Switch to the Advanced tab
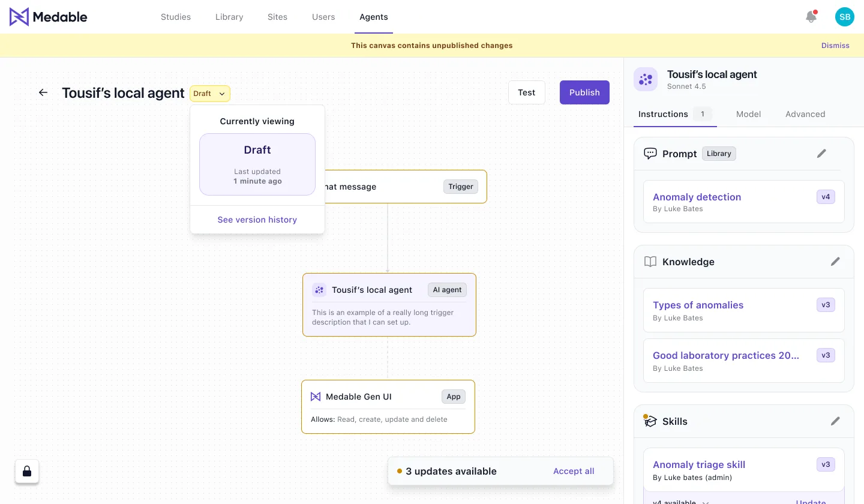 coord(805,114)
